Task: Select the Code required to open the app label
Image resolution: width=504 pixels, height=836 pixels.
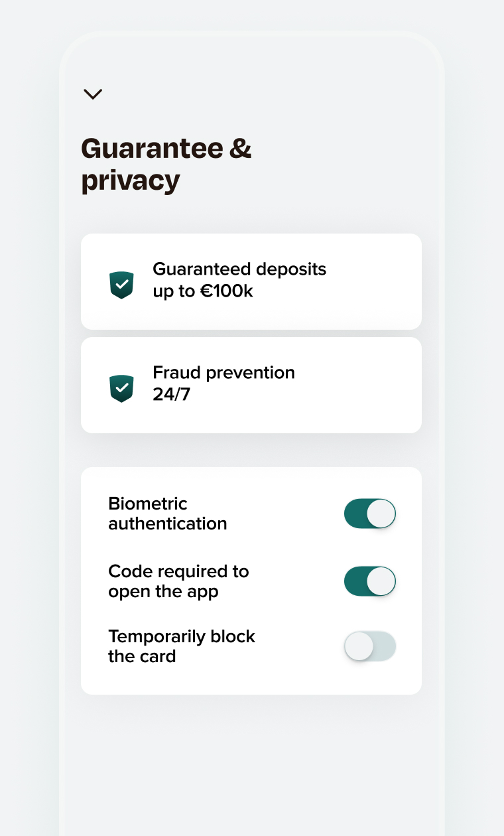Action: coord(178,581)
